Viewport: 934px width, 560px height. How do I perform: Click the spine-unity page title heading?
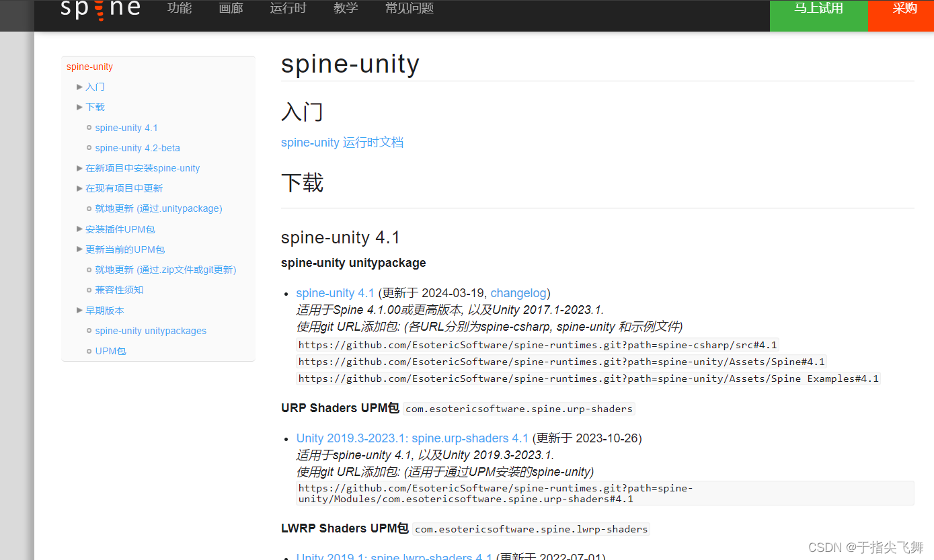tap(350, 64)
